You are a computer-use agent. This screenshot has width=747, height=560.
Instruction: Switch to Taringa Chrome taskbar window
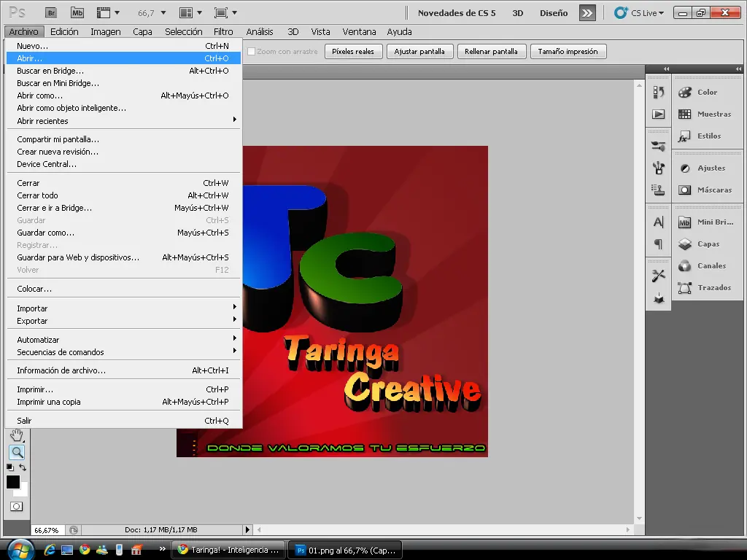click(228, 550)
